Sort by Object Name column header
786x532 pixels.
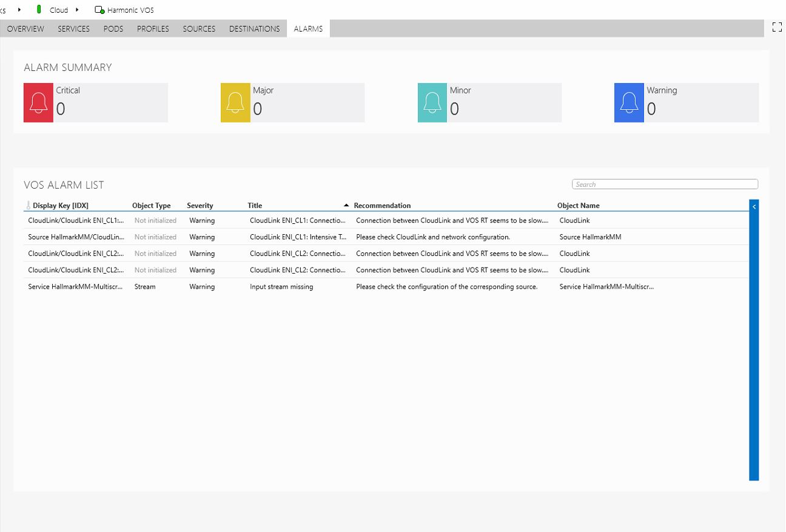tap(579, 206)
